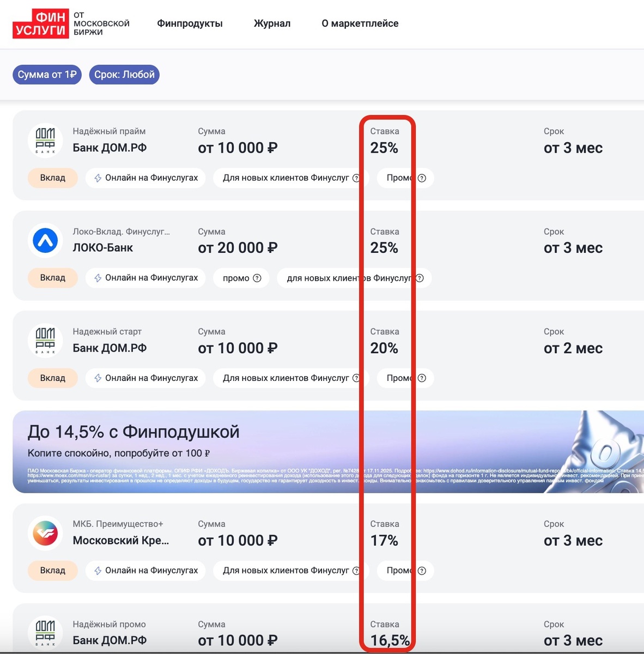644x654 pixels.
Task: Open the Журнал menu item
Action: 272,23
